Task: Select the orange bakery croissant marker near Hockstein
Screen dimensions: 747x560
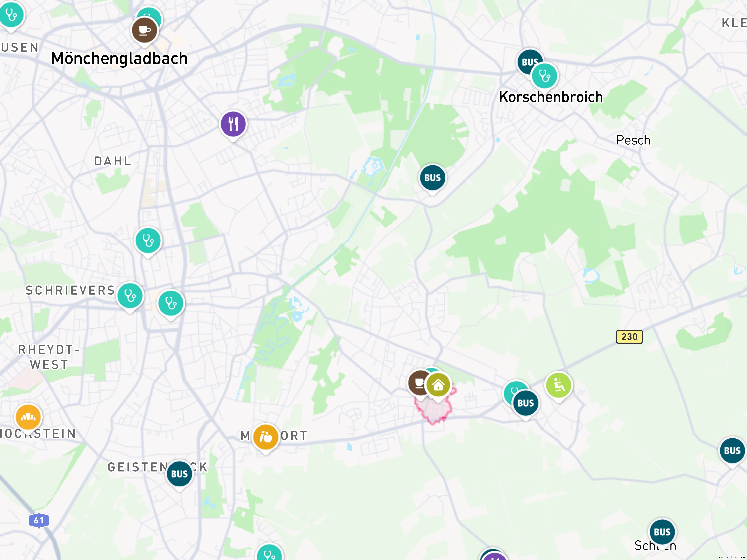Action: (x=28, y=417)
